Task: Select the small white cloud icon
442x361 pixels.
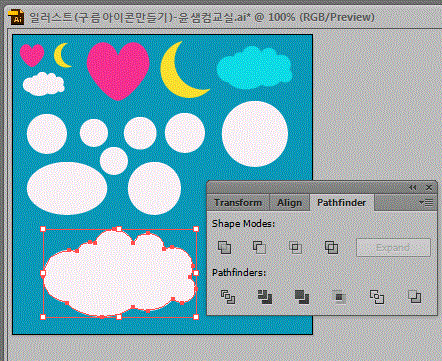Action: tap(44, 84)
